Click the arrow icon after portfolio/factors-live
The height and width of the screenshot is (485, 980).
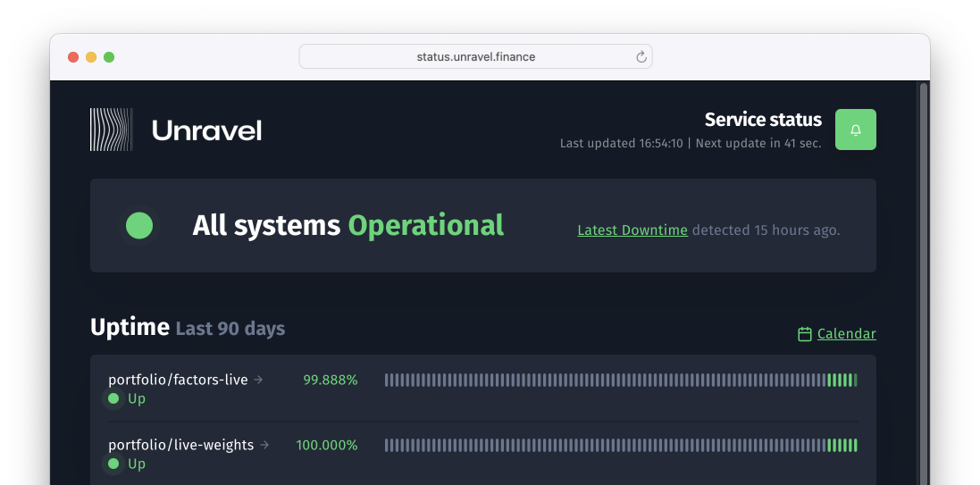(x=259, y=380)
